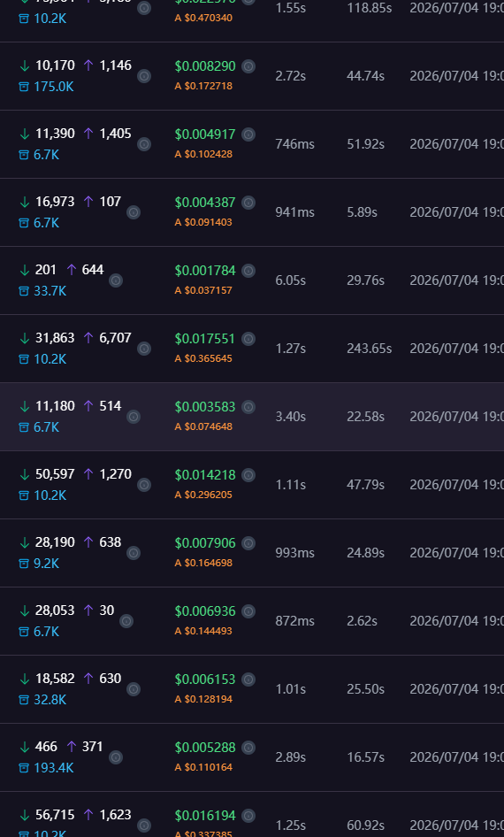The image size is (504, 837).
Task: Open token info icon for 10,170 input row
Action: point(144,76)
